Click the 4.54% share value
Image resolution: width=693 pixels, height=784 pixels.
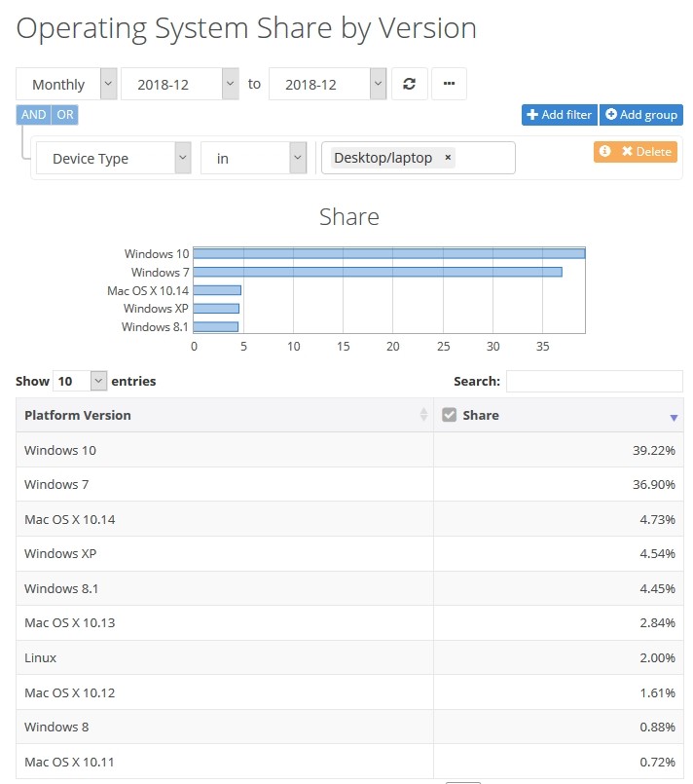pyautogui.click(x=657, y=554)
